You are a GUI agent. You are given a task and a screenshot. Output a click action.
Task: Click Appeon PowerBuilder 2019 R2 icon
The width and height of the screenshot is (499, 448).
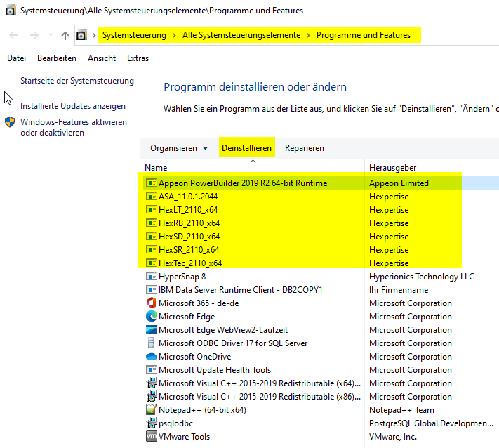(151, 183)
